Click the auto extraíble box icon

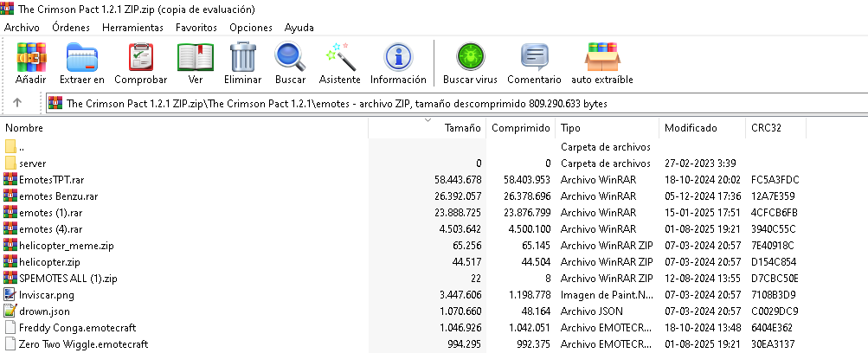tap(602, 57)
